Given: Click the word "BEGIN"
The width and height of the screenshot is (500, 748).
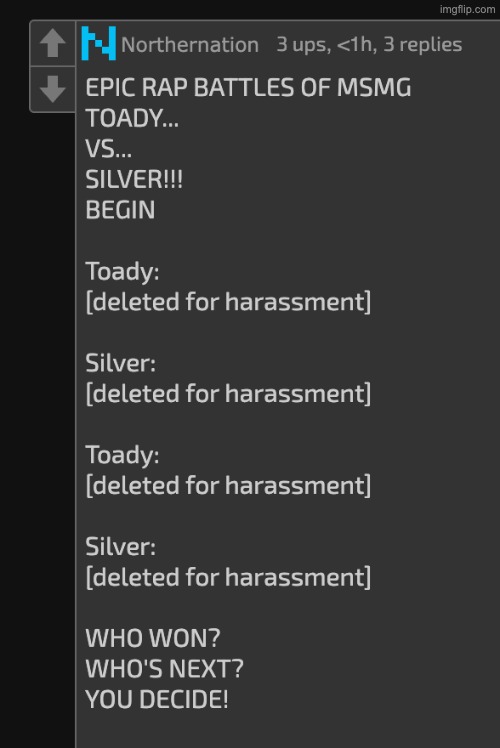Looking at the screenshot, I should coord(120,210).
